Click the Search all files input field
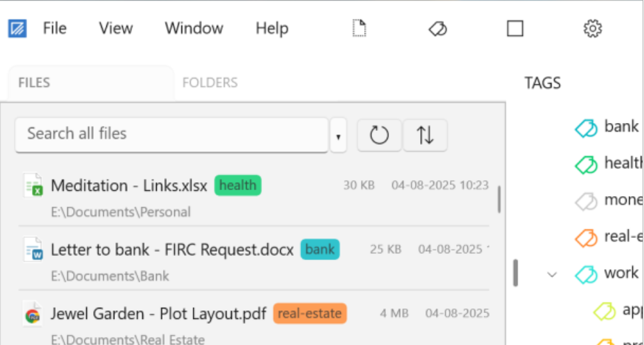Image resolution: width=644 pixels, height=345 pixels. pos(171,134)
